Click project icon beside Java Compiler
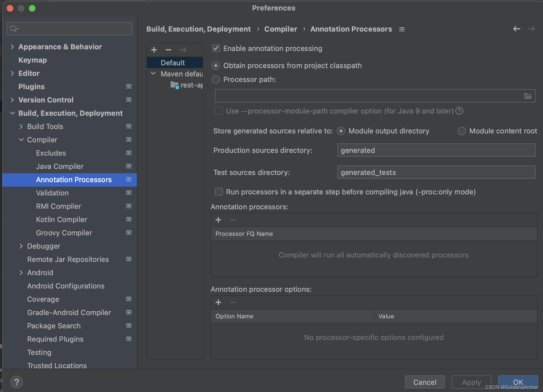 pyautogui.click(x=129, y=166)
